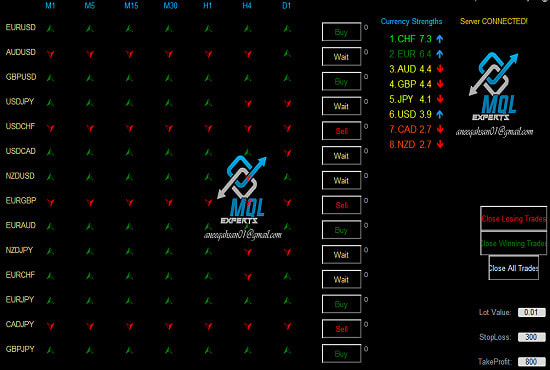Click NZDUSD M5 green up arrow
550x370 pixels.
tap(90, 177)
